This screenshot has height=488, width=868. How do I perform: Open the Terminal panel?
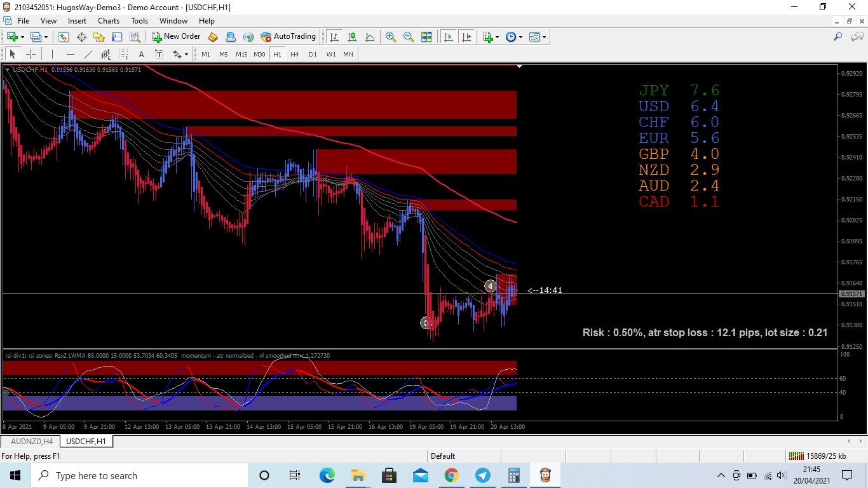pyautogui.click(x=117, y=37)
